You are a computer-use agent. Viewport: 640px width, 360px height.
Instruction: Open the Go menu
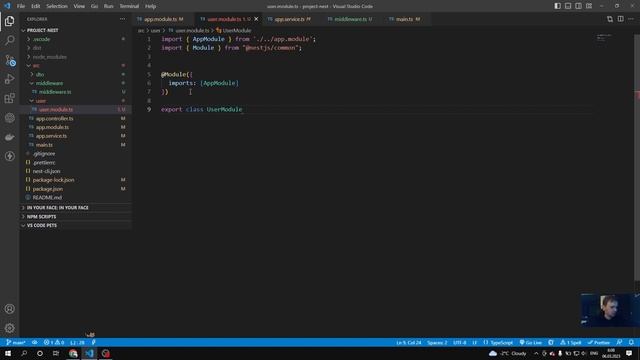click(x=94, y=6)
